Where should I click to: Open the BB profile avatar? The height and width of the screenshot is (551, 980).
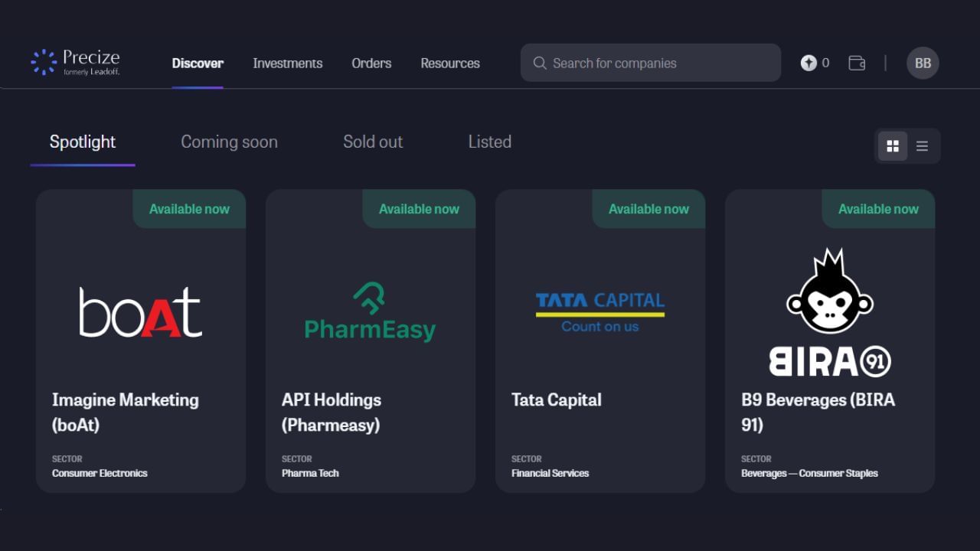tap(922, 63)
